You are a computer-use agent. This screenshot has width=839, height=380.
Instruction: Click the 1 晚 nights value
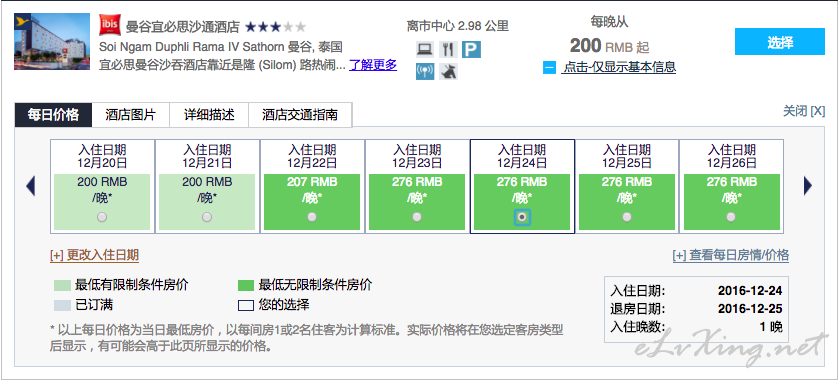(771, 326)
